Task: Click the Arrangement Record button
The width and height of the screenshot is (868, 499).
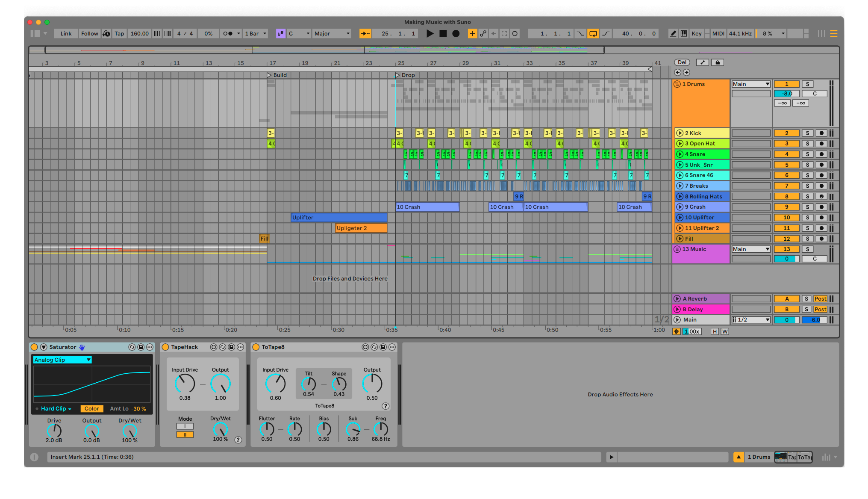Action: pos(456,33)
